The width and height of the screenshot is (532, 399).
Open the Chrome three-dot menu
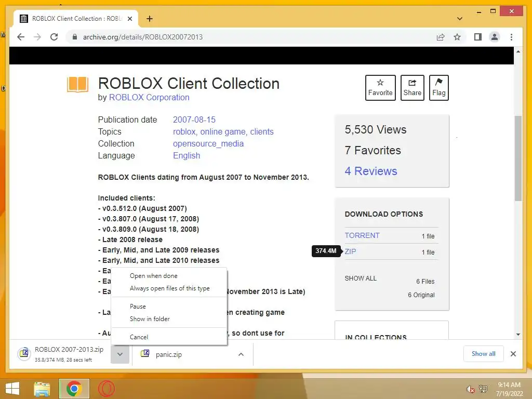coord(511,37)
